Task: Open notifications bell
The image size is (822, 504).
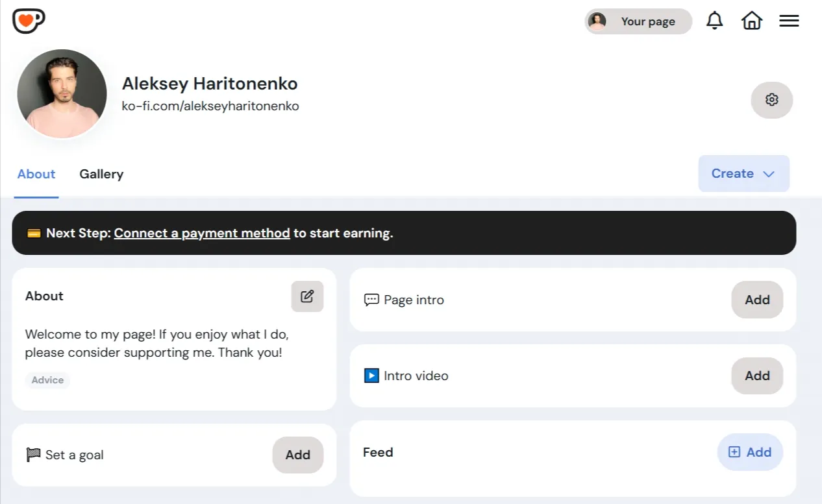Action: pos(714,21)
